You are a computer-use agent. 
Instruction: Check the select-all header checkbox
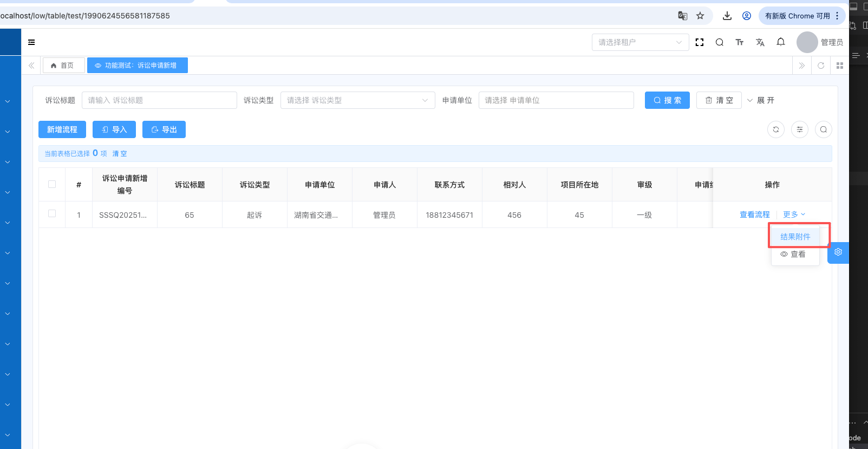point(52,184)
